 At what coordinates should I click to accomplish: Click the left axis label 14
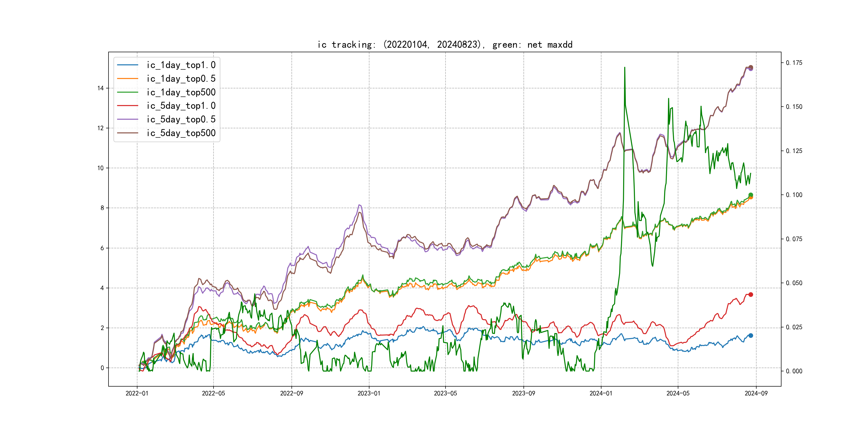[x=100, y=88]
